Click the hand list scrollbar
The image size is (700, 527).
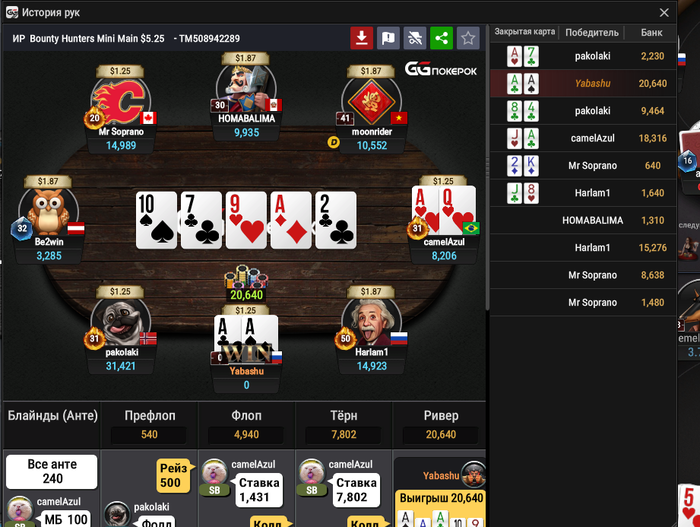coord(488,170)
